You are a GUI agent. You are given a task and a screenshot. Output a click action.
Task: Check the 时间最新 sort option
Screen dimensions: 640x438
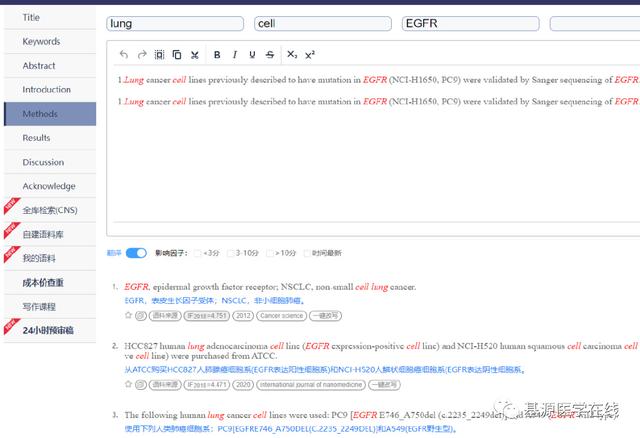click(x=309, y=253)
